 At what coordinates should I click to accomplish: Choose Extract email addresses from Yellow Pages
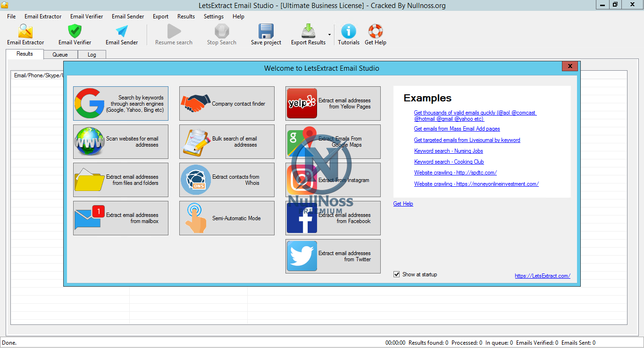point(333,103)
